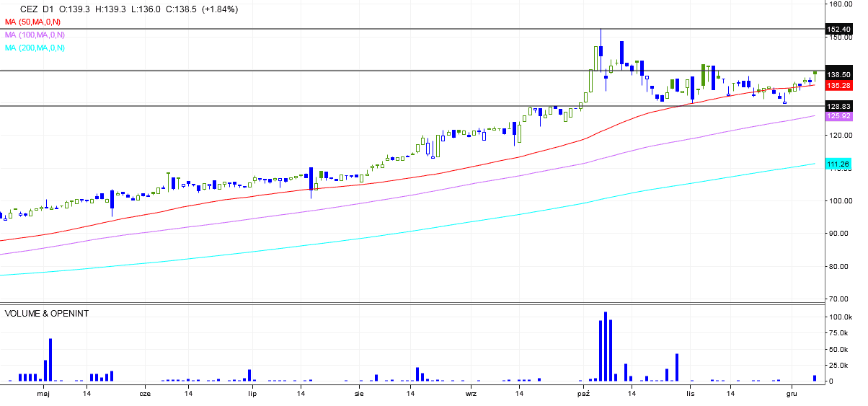868x406 pixels.
Task: Click the tallest volume bar in October
Action: click(606, 346)
